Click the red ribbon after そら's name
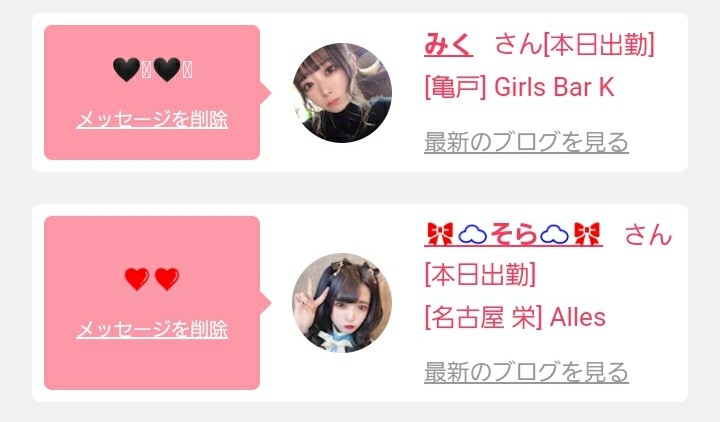Image resolution: width=720 pixels, height=422 pixels. click(x=587, y=234)
